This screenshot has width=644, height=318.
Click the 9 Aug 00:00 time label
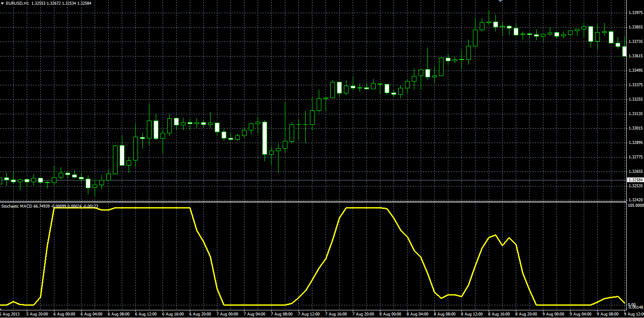coord(553,315)
